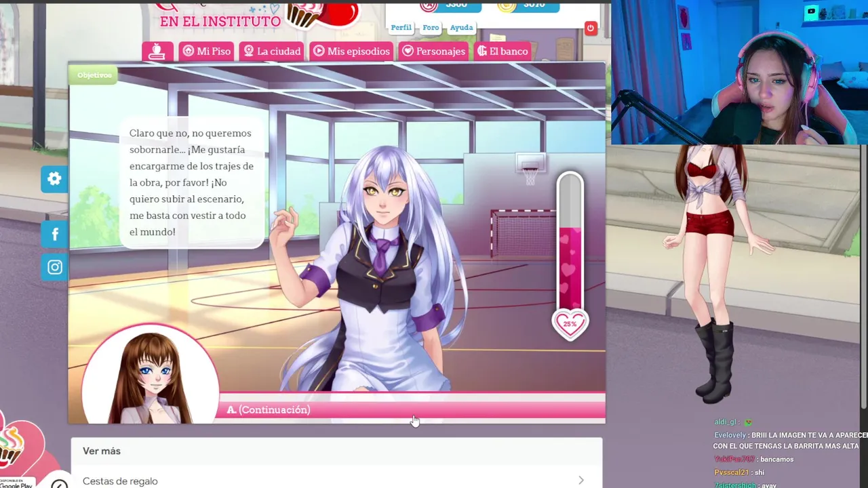This screenshot has height=488, width=868.
Task: Select answer A. (Continuación)
Action: (412, 409)
